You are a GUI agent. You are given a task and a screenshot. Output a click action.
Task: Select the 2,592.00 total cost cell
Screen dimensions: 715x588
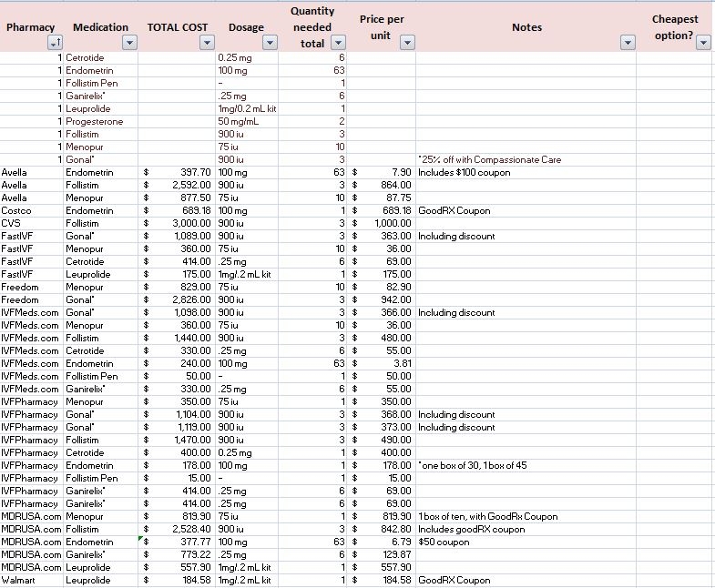[x=177, y=185]
